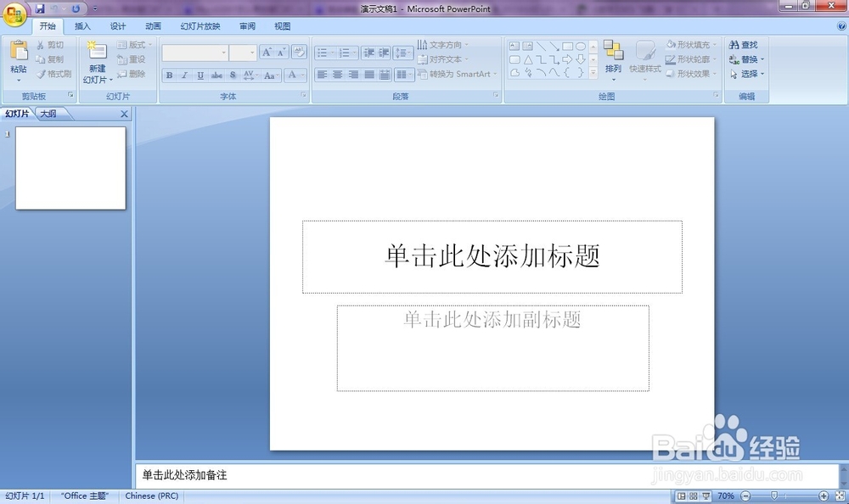Switch to the 插入 ribbon tab

82,25
